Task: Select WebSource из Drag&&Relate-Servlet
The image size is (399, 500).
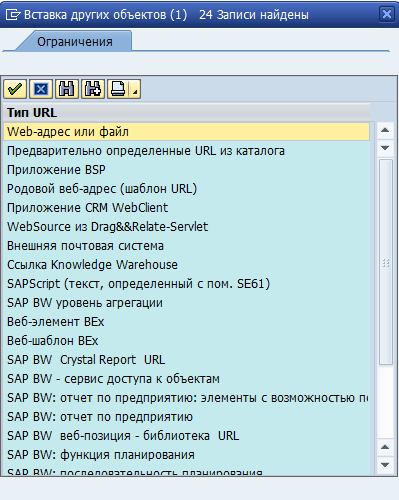Action: point(187,227)
